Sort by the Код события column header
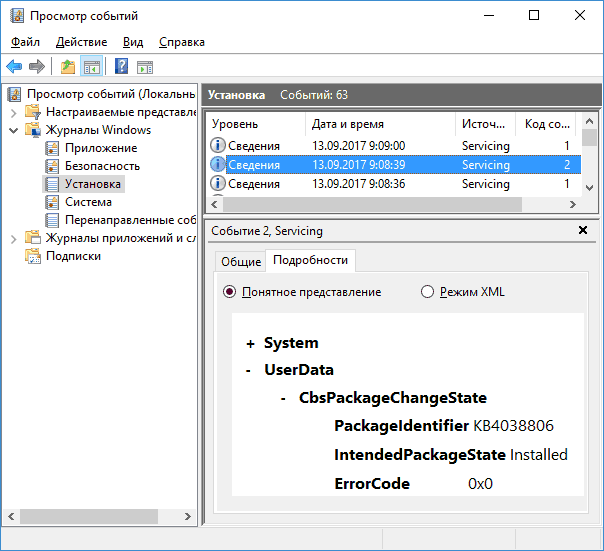The height and width of the screenshot is (551, 604). (545, 124)
